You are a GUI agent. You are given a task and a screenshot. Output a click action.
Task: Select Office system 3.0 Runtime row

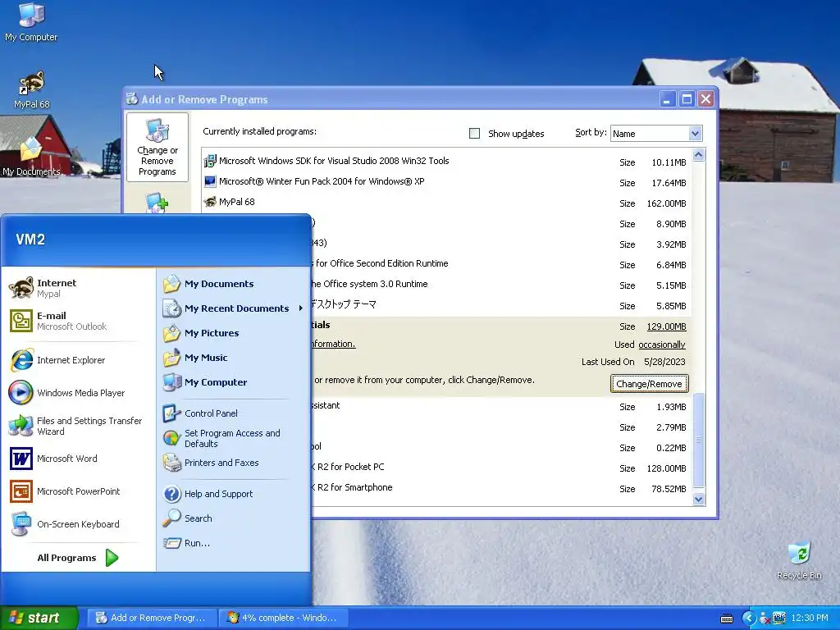point(501,285)
